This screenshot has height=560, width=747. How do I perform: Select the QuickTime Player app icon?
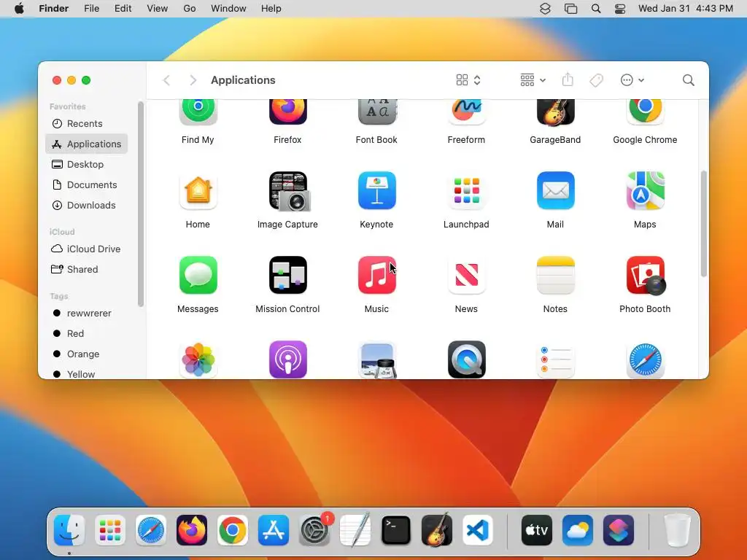pos(466,359)
